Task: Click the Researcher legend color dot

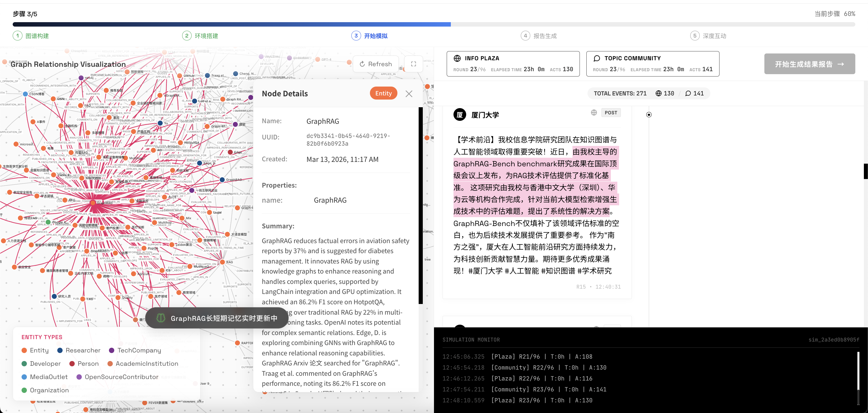Action: click(60, 350)
